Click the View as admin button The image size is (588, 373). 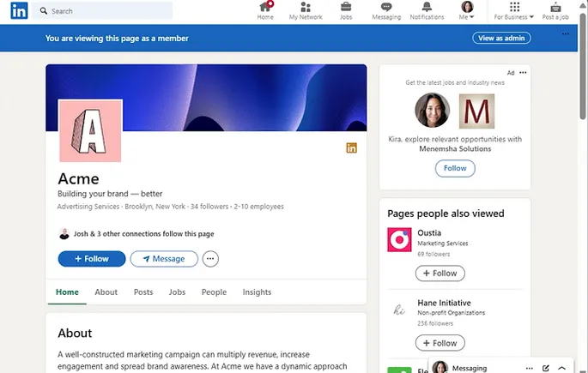tap(501, 39)
